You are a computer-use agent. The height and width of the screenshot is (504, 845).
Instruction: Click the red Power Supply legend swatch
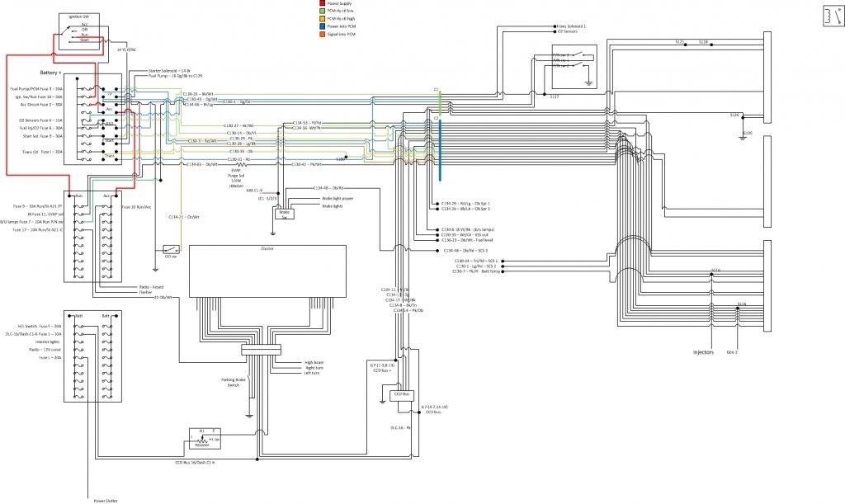coord(322,3)
